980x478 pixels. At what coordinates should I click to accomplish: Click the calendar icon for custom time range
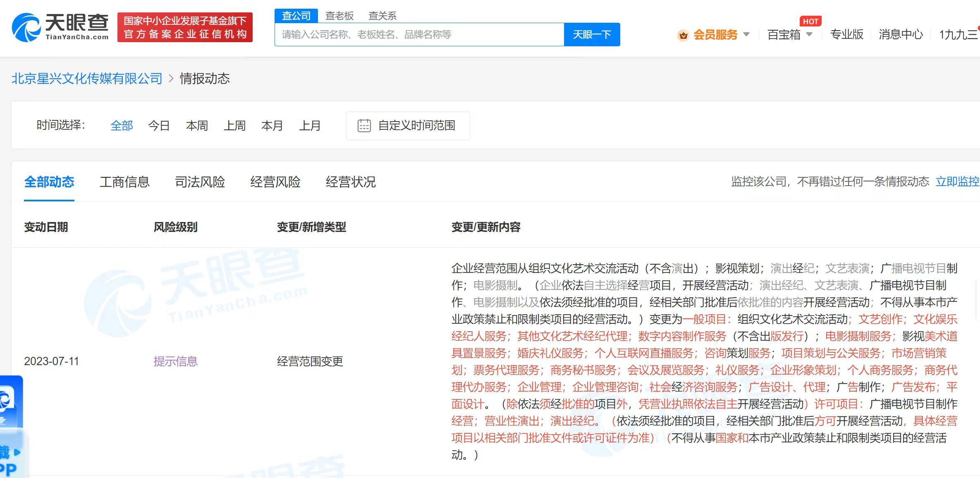point(364,126)
